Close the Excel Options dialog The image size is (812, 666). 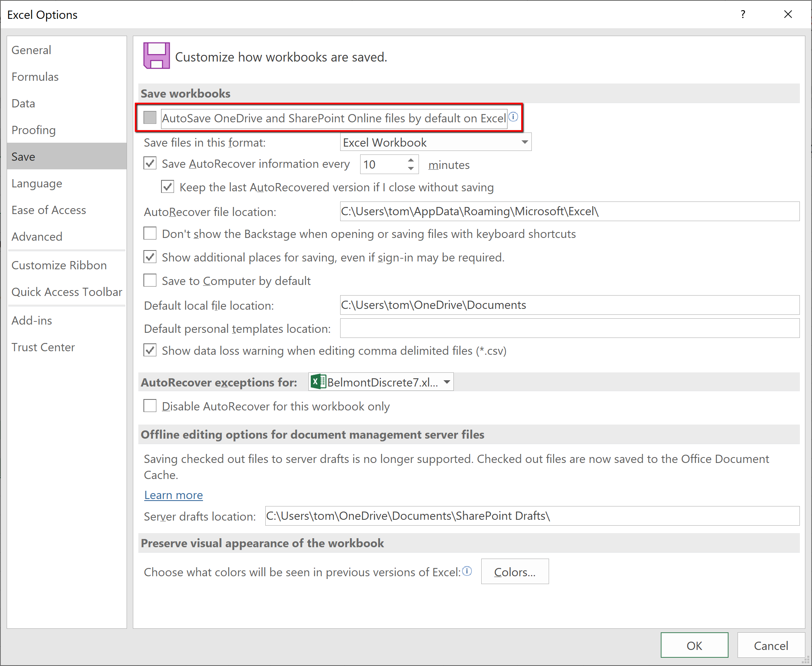pyautogui.click(x=788, y=15)
